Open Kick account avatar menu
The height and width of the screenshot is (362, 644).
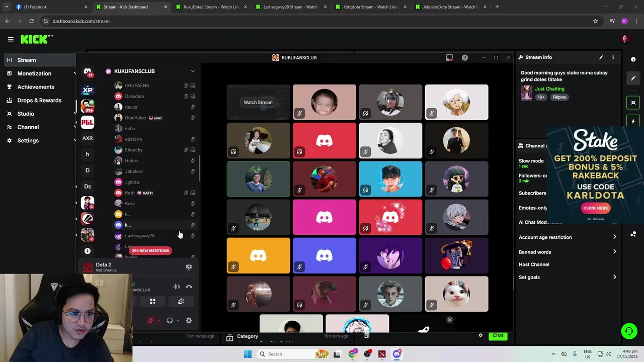(625, 39)
